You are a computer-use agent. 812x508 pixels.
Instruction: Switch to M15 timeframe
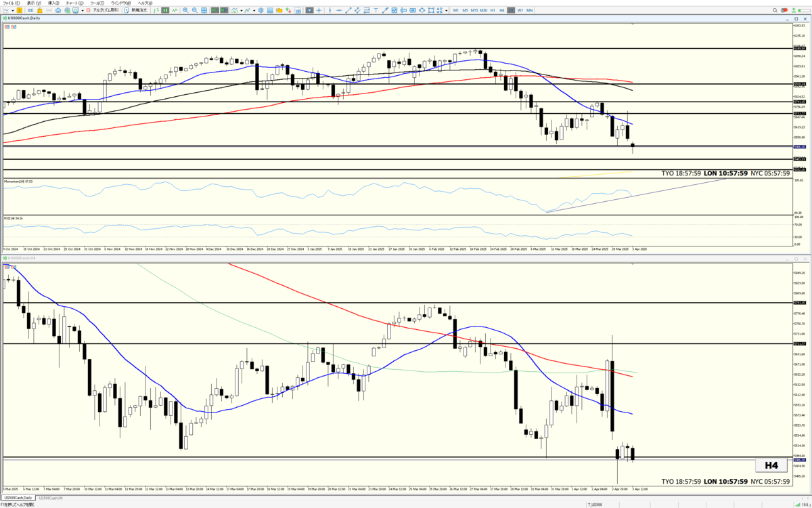474,10
